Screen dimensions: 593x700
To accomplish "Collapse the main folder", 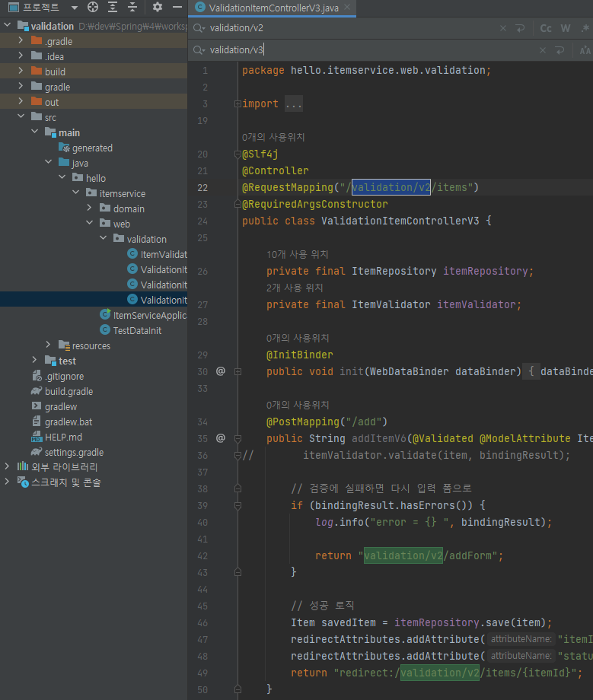I will (x=34, y=132).
